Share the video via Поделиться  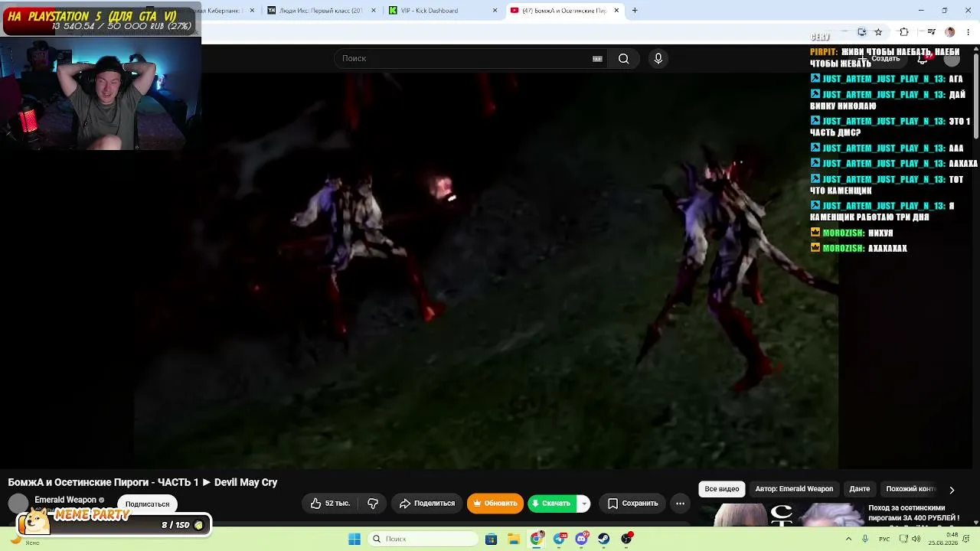(427, 504)
